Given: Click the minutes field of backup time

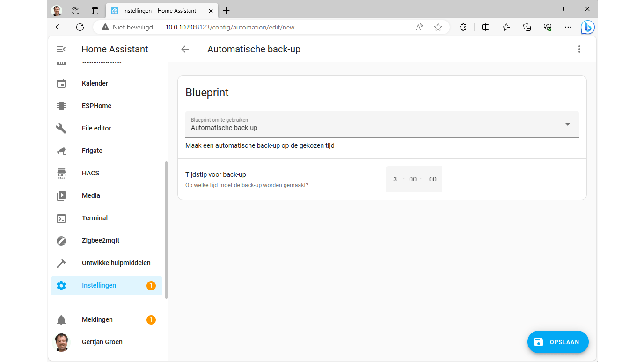Looking at the screenshot, I should coord(413,179).
